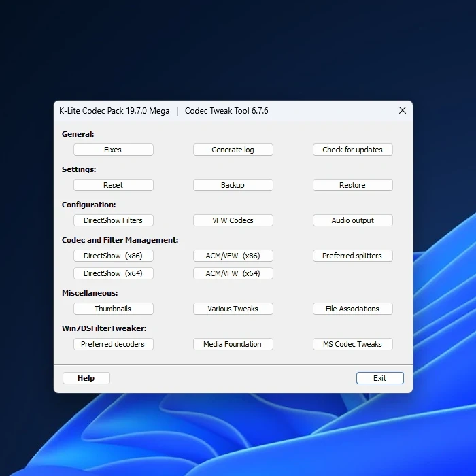Open Audio output configuration
476x476 pixels.
[352, 220]
